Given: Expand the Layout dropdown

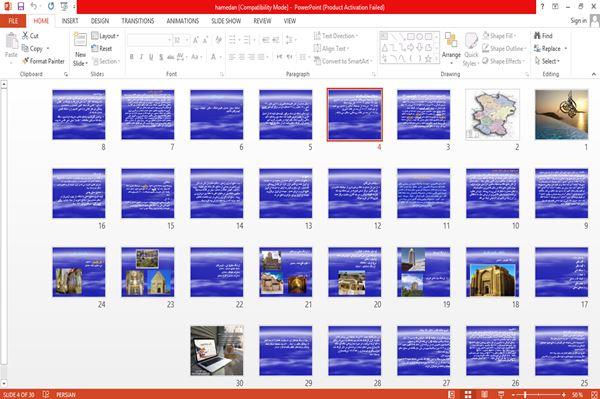Looking at the screenshot, I should click(106, 36).
